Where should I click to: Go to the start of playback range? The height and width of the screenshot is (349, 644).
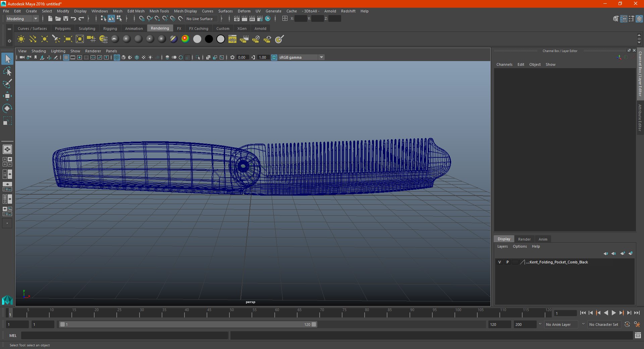pyautogui.click(x=583, y=313)
